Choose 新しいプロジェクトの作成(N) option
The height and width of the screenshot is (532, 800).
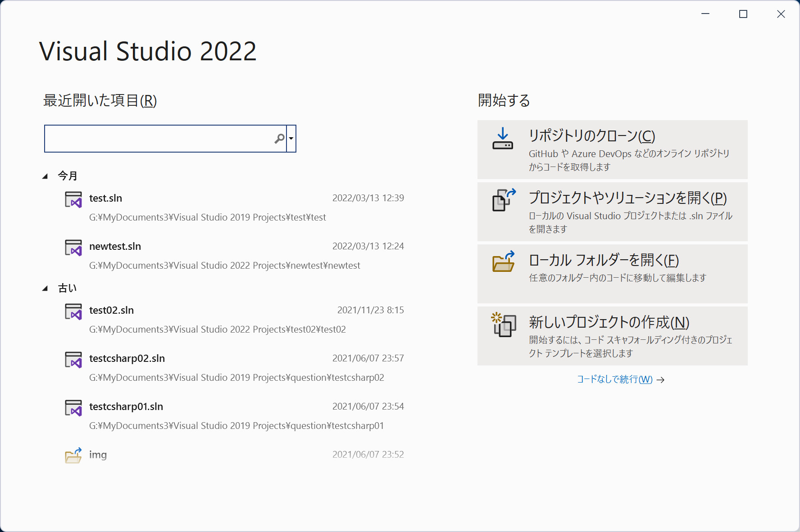click(x=613, y=336)
